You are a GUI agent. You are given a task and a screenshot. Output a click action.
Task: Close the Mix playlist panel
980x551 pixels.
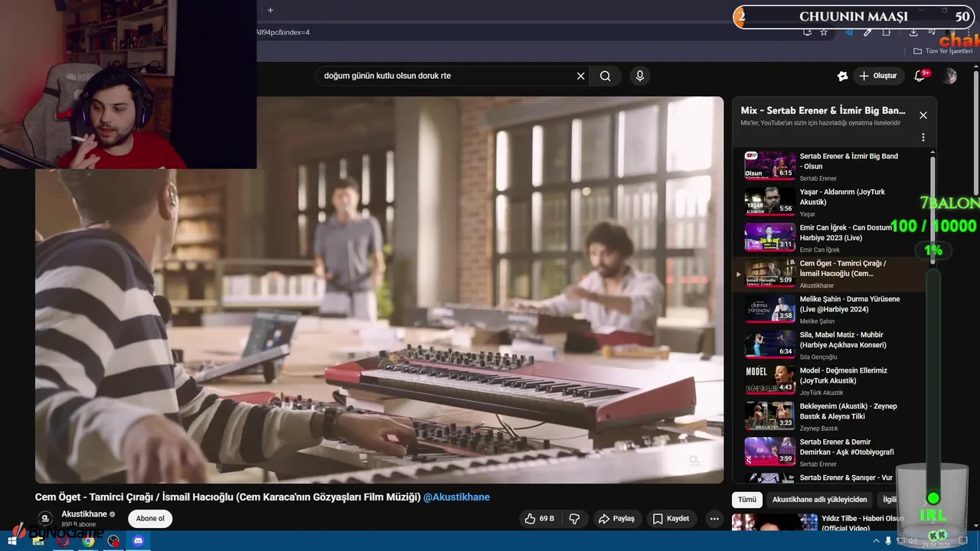(923, 116)
